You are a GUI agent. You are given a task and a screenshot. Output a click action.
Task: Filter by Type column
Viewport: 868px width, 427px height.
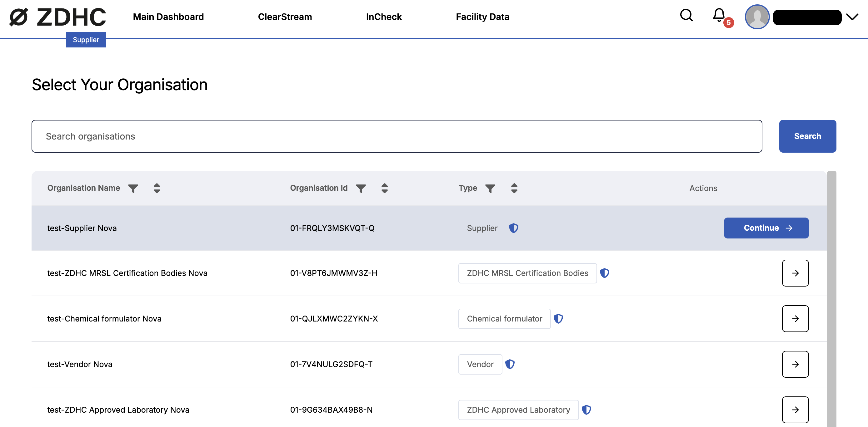[x=490, y=189]
